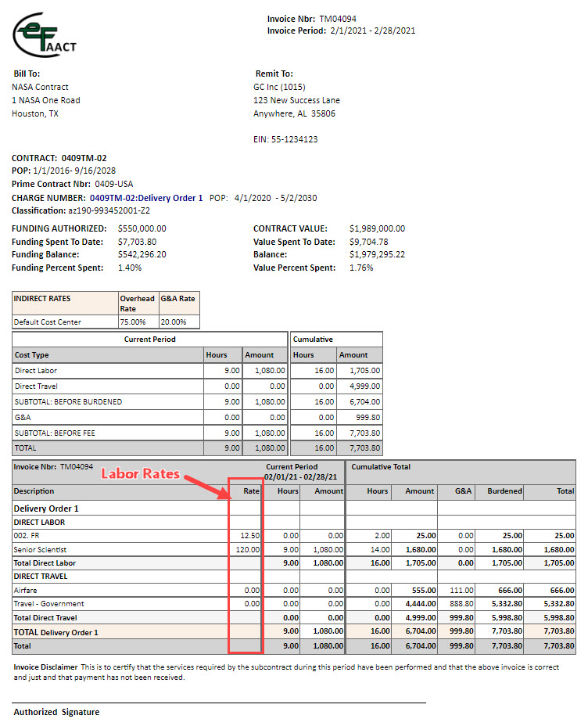The height and width of the screenshot is (726, 588).
Task: Click the 002. FR labor entry
Action: (27, 536)
